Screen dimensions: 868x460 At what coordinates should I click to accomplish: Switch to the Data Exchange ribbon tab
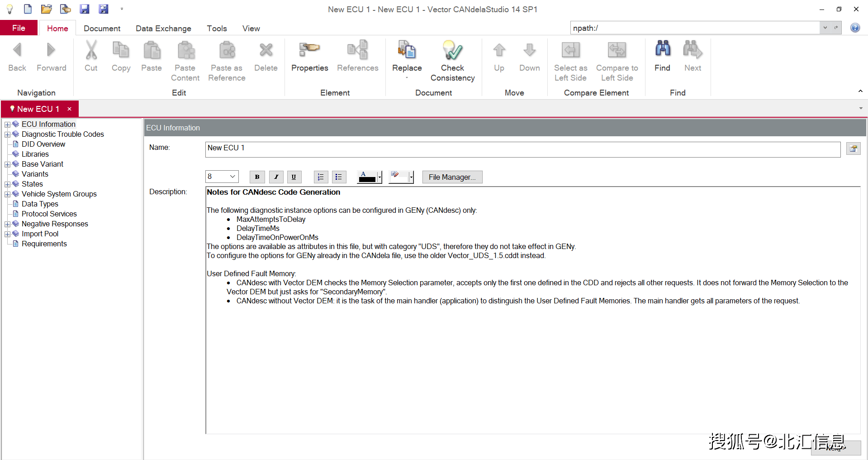(163, 29)
